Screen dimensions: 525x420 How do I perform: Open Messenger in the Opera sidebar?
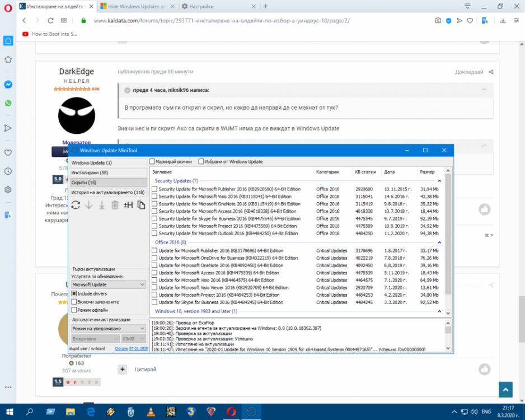(x=8, y=85)
